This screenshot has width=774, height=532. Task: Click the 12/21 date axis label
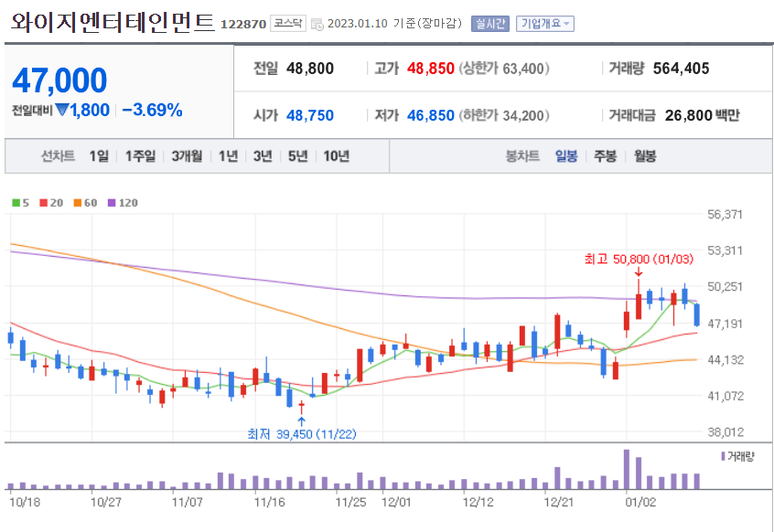point(559,502)
